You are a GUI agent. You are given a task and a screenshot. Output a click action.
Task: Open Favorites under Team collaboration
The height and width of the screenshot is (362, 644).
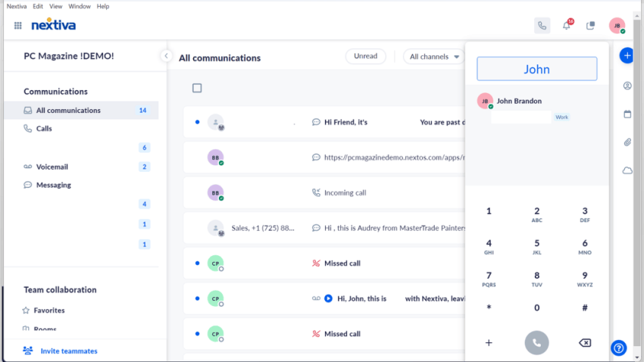(x=49, y=311)
